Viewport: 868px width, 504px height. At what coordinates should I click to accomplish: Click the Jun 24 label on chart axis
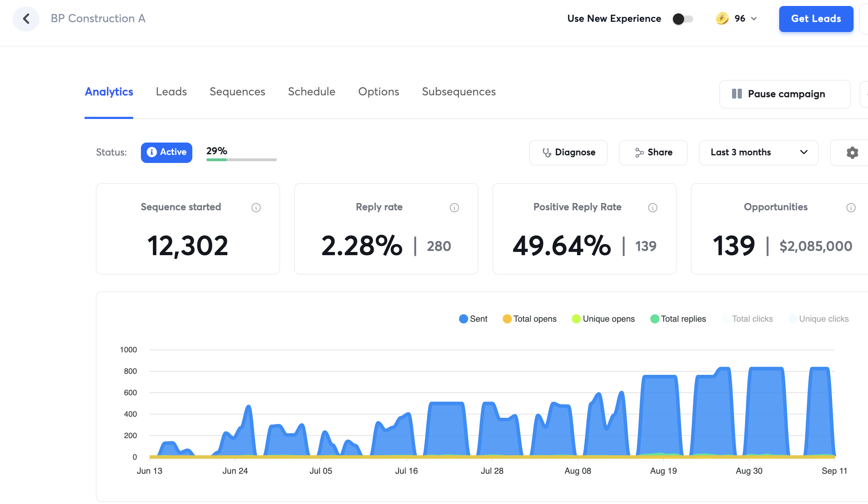coord(235,471)
